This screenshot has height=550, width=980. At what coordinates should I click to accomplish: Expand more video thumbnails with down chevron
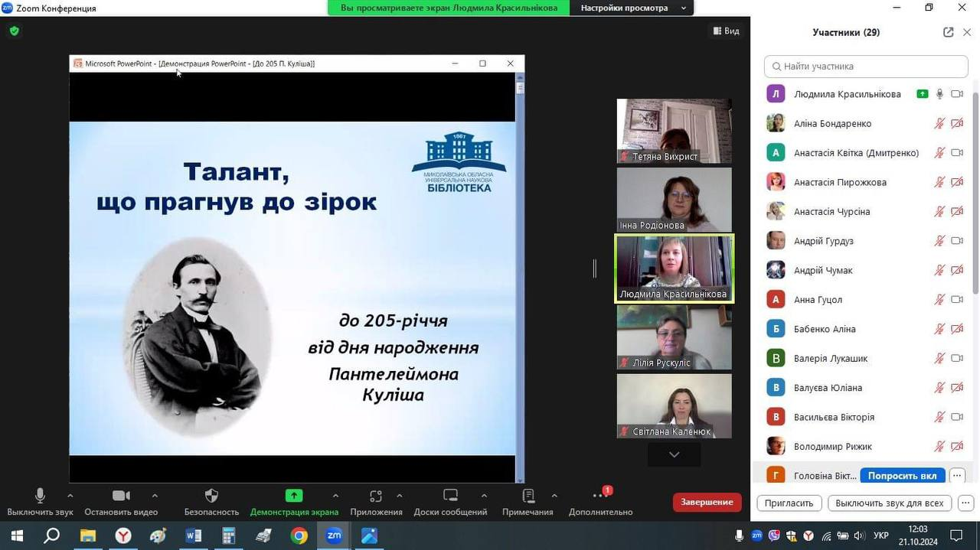click(x=674, y=454)
